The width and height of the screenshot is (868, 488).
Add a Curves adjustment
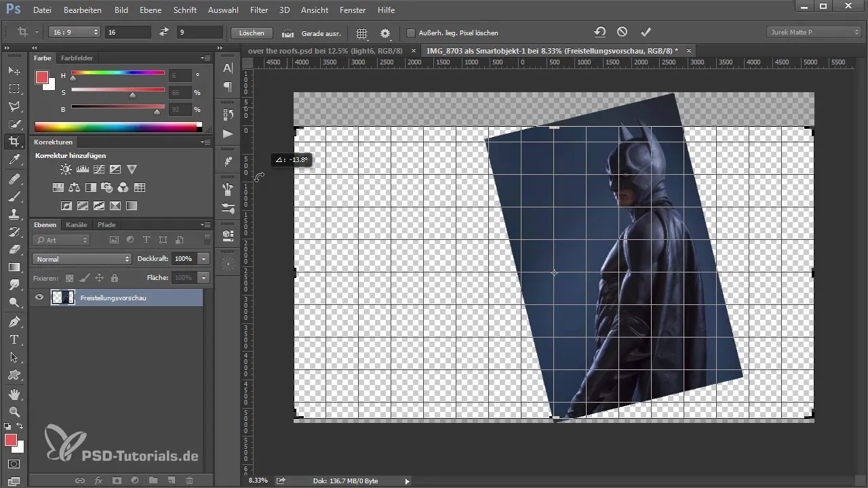pyautogui.click(x=99, y=169)
